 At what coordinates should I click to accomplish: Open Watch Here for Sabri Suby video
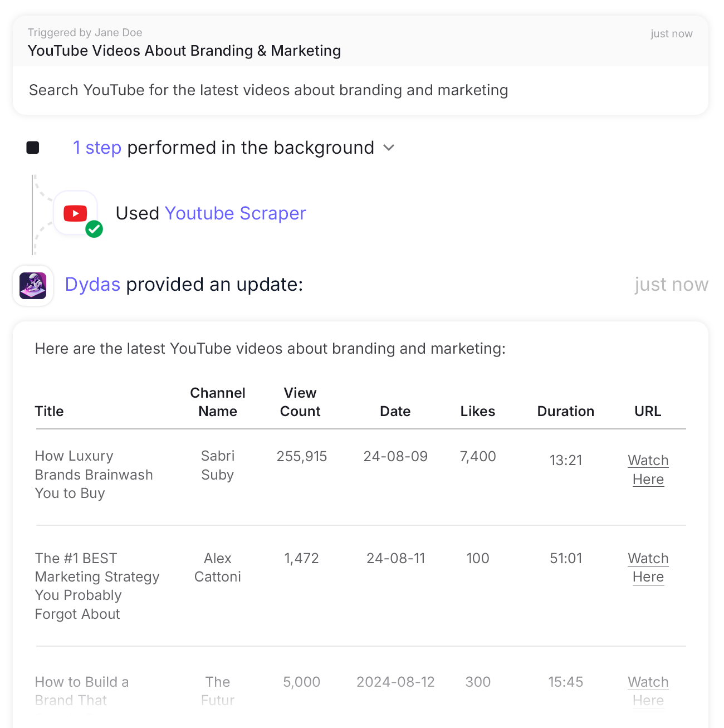tap(648, 470)
